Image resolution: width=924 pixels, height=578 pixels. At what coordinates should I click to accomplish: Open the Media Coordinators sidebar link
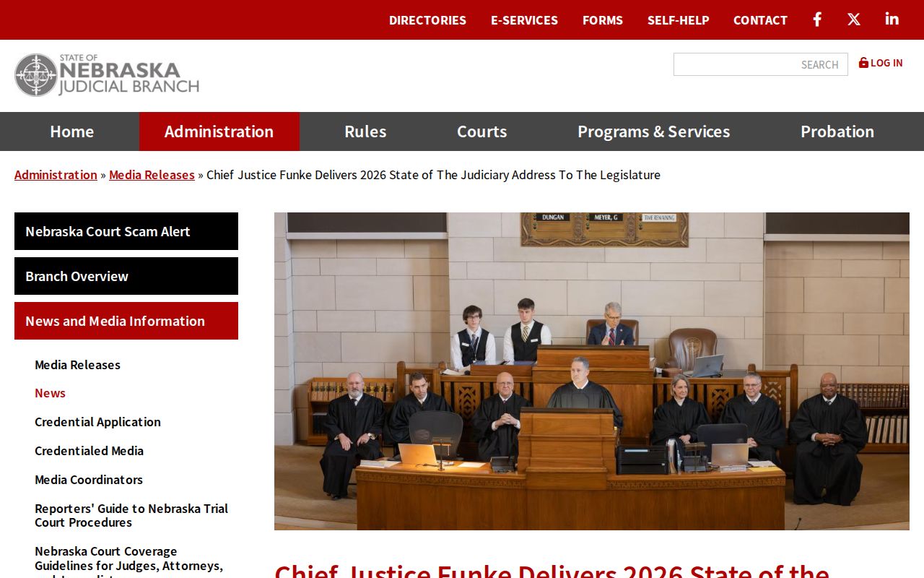(89, 480)
